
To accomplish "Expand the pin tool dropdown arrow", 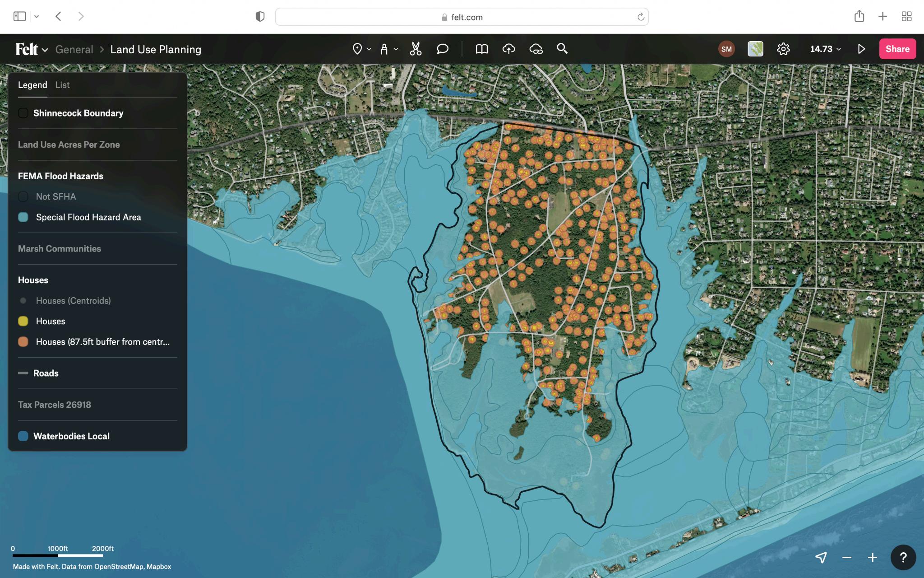I will pos(369,49).
